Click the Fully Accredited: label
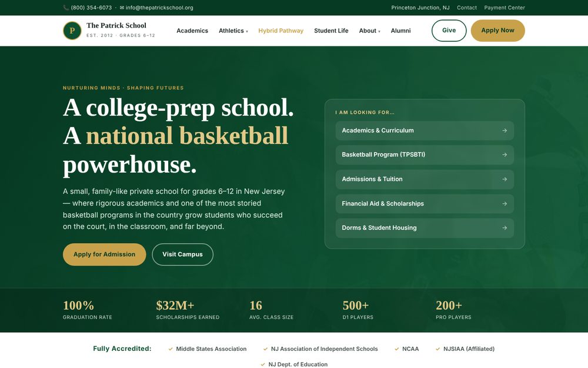This screenshot has width=588, height=368. [122, 349]
